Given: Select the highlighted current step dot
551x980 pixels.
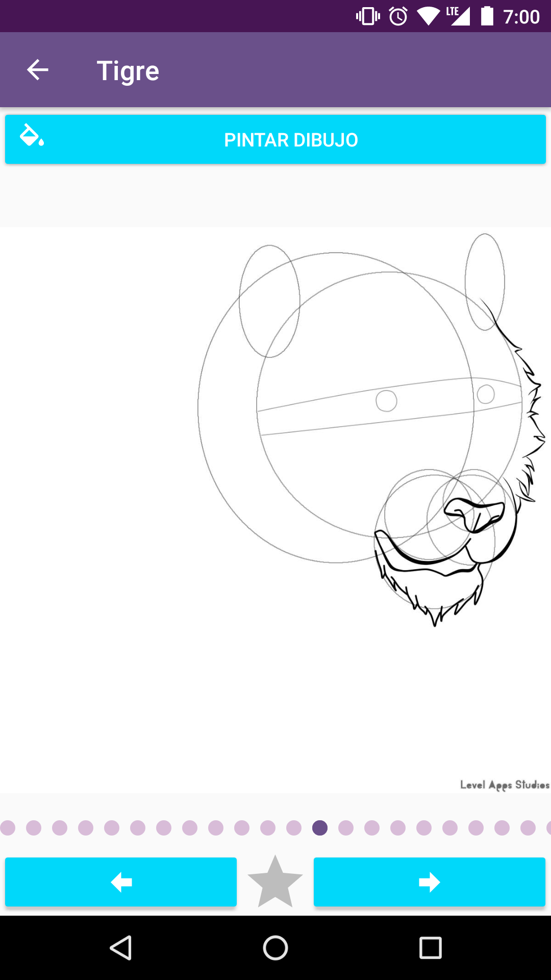Looking at the screenshot, I should click(320, 828).
